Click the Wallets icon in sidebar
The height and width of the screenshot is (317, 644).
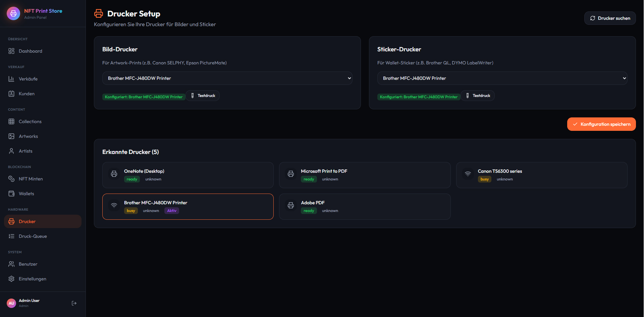[x=11, y=194]
